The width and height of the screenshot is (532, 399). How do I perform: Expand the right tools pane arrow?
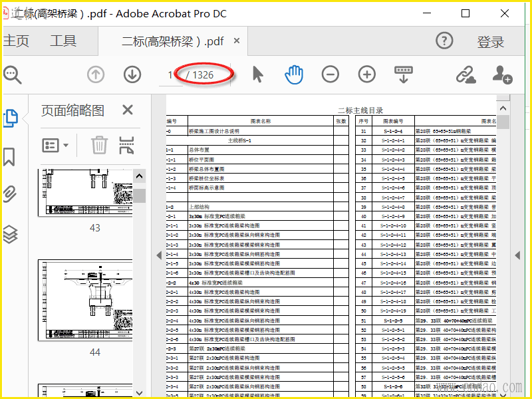click(x=517, y=255)
